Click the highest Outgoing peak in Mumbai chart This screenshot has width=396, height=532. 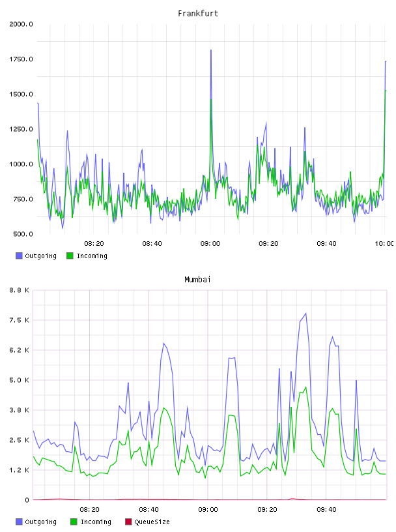pos(306,313)
